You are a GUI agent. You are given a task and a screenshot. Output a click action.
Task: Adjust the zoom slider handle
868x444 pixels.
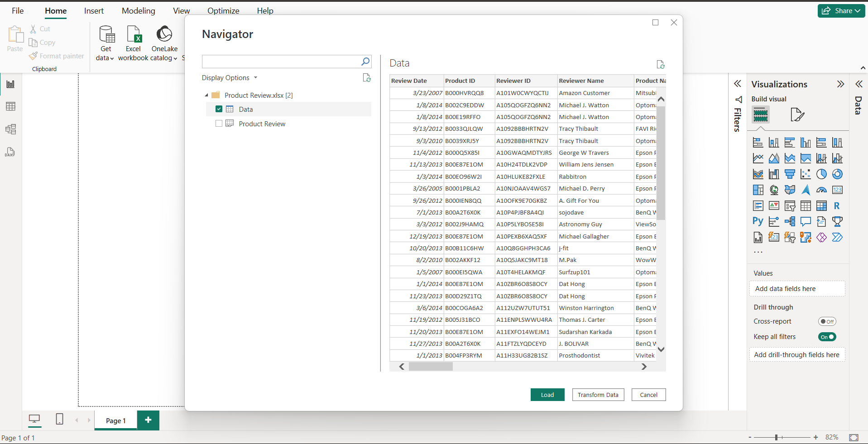click(776, 437)
